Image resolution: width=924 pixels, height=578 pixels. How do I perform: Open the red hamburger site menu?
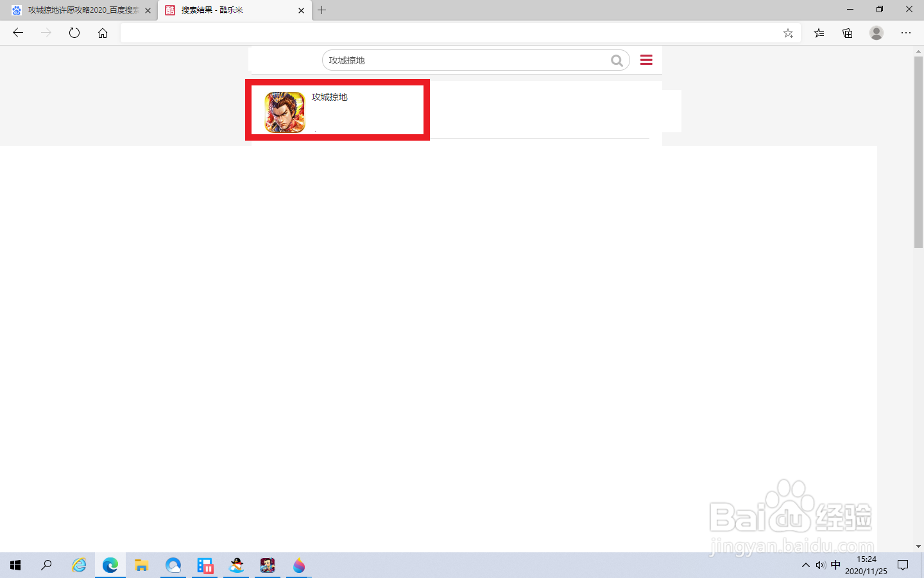pyautogui.click(x=646, y=60)
